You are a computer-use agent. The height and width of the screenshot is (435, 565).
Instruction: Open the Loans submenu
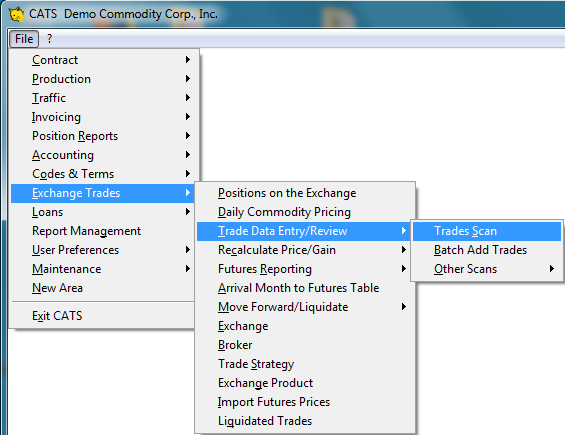coord(103,212)
